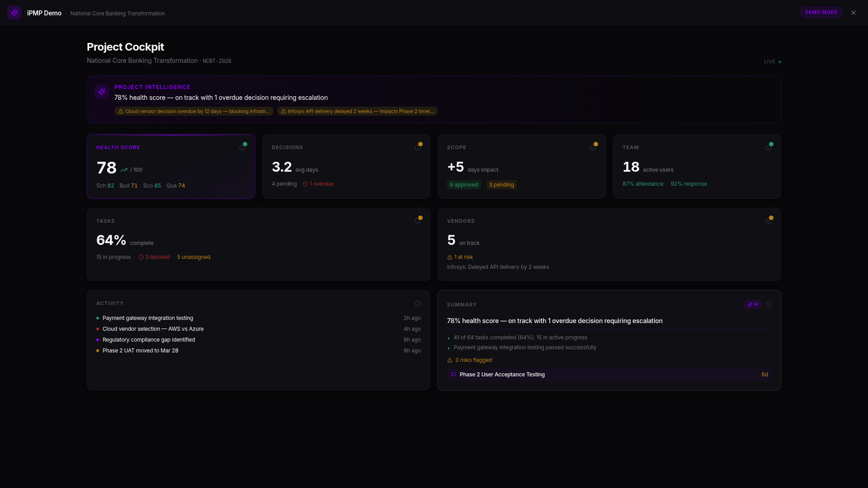
Task: Open the Vendors card info icon
Action: pyautogui.click(x=769, y=221)
